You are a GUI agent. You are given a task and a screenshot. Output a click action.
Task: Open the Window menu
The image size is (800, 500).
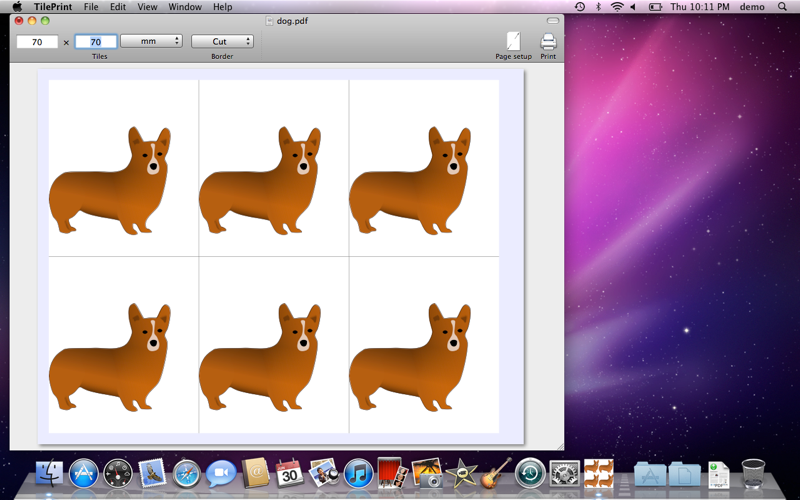(x=185, y=7)
